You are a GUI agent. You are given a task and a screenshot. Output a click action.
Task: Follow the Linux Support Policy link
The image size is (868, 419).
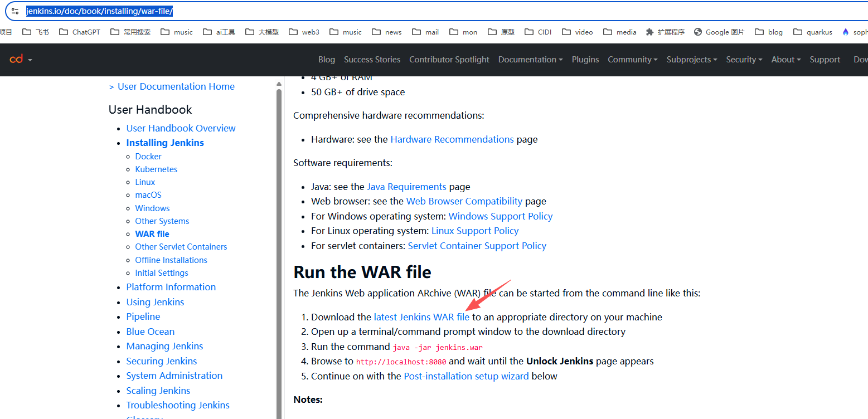click(x=475, y=231)
